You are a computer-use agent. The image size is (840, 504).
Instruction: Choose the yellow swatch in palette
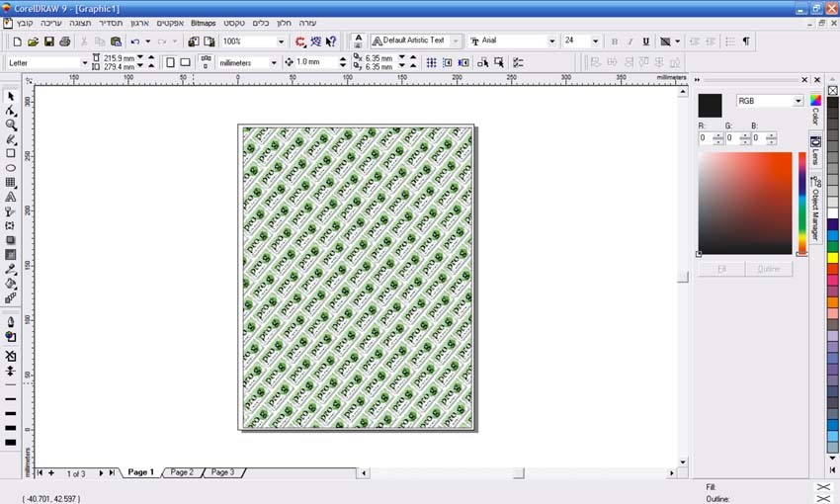833,258
